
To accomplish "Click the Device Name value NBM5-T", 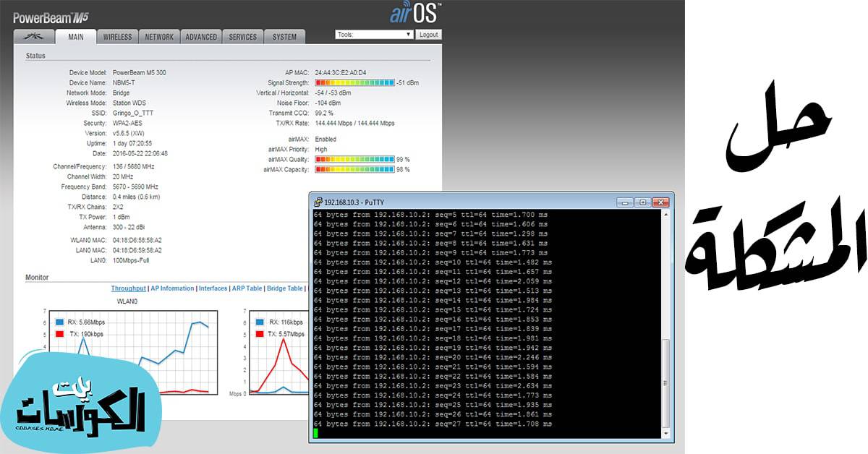I will point(124,82).
